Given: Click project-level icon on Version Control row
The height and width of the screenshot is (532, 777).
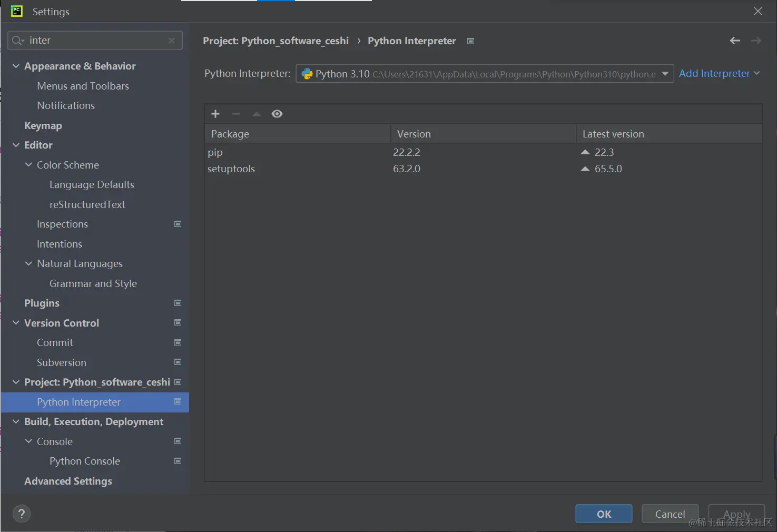Looking at the screenshot, I should pyautogui.click(x=178, y=322).
